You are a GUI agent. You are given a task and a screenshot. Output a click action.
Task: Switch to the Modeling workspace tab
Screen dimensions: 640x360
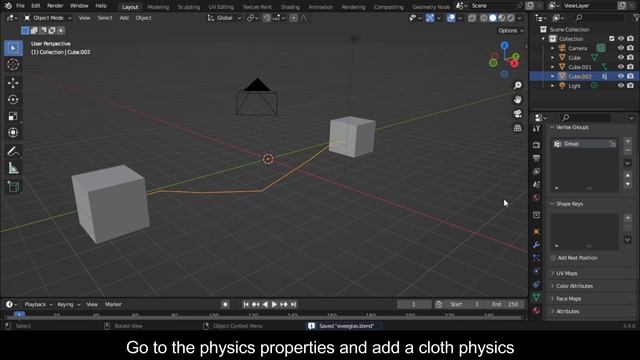(158, 7)
